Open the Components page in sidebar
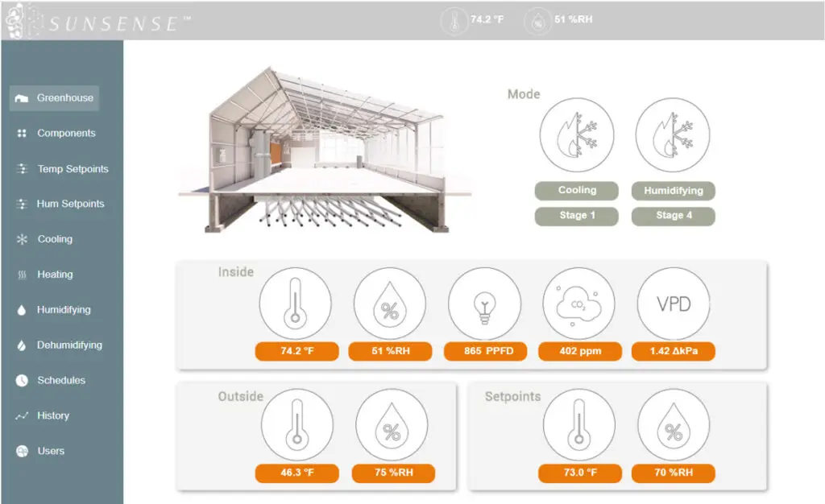Screen dimensions: 825x504 65,134
